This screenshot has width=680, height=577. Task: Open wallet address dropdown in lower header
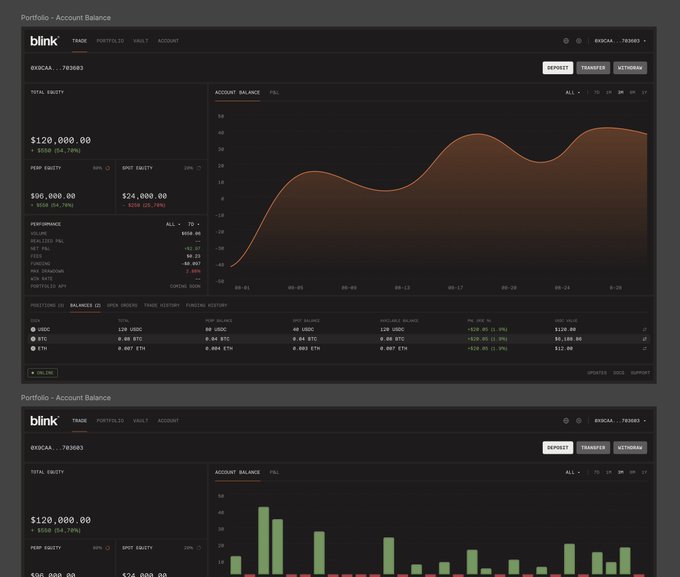click(620, 420)
